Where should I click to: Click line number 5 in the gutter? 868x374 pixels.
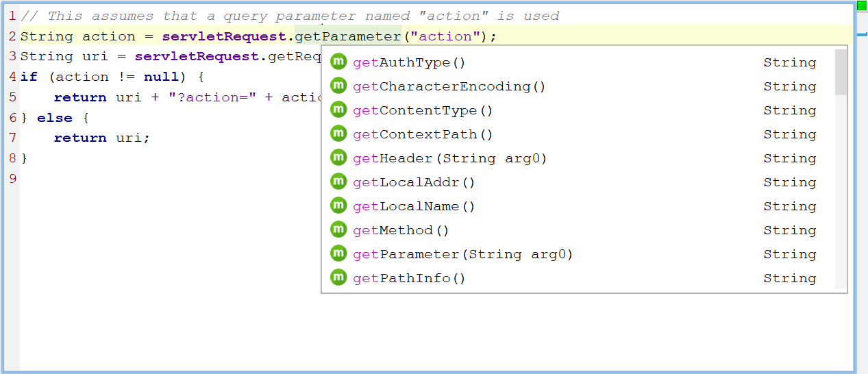tap(12, 97)
